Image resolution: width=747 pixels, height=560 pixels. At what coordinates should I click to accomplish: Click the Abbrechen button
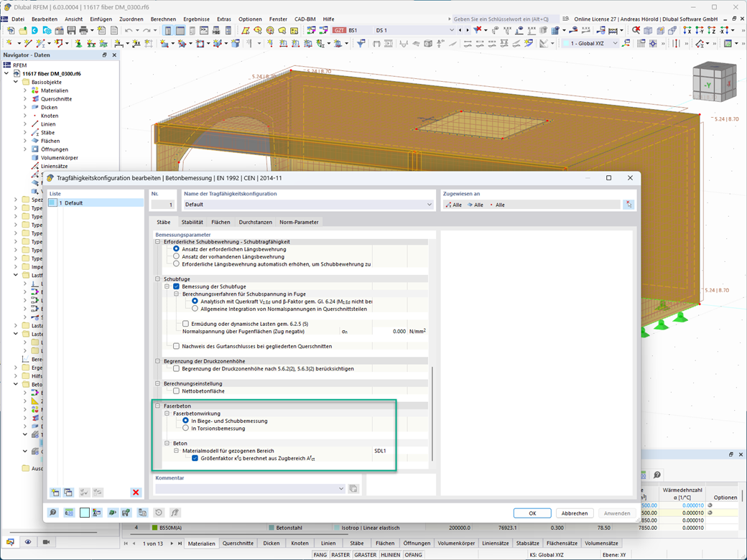(575, 513)
